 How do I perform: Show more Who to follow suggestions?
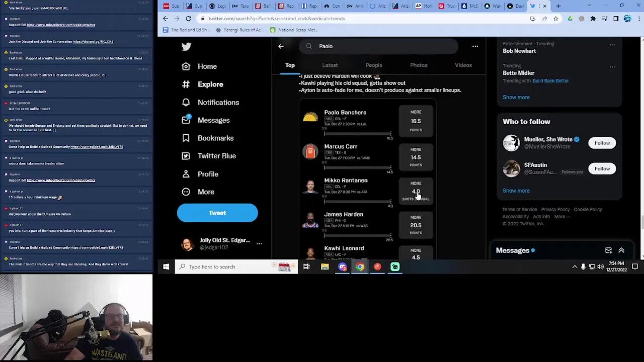click(x=516, y=191)
